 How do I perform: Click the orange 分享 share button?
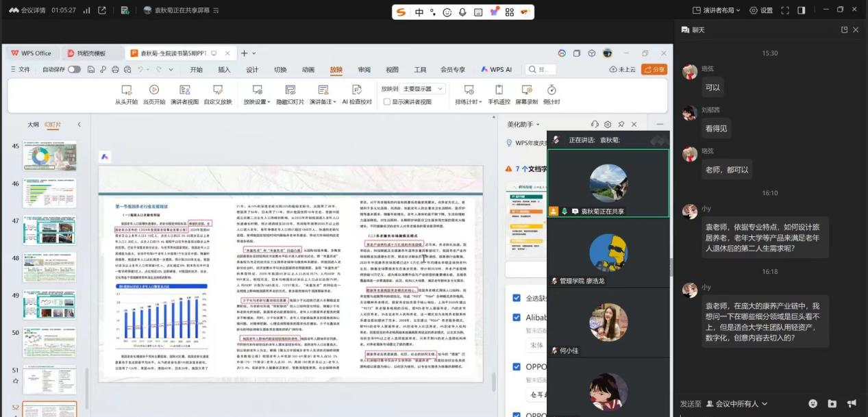pyautogui.click(x=654, y=69)
